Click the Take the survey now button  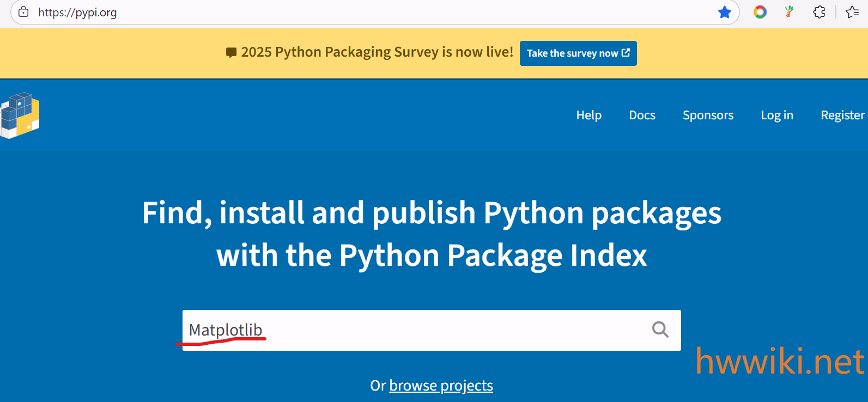point(578,53)
